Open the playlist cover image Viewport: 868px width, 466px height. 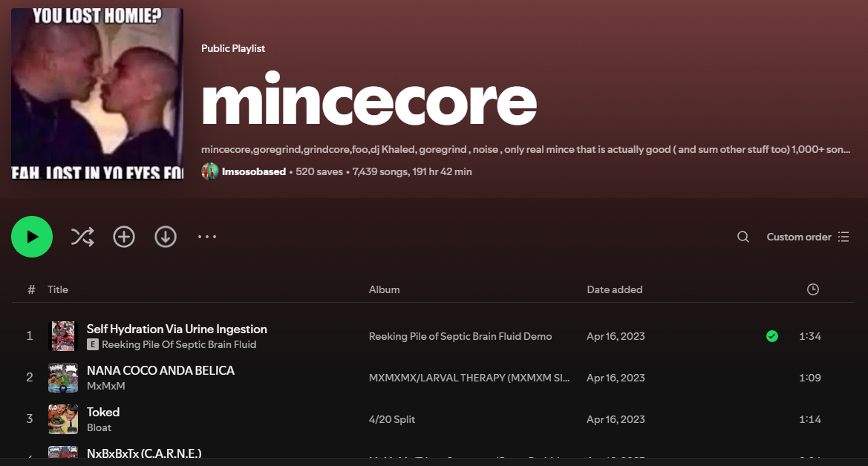pyautogui.click(x=97, y=93)
